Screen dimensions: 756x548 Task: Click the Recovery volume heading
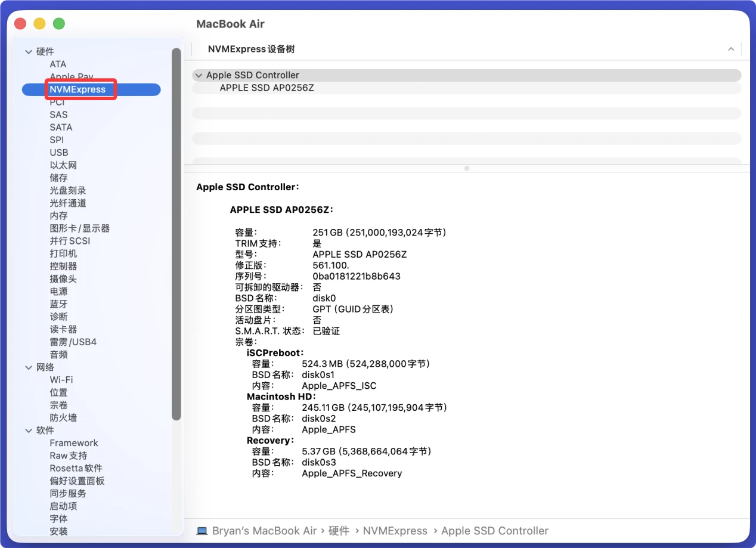(x=271, y=441)
